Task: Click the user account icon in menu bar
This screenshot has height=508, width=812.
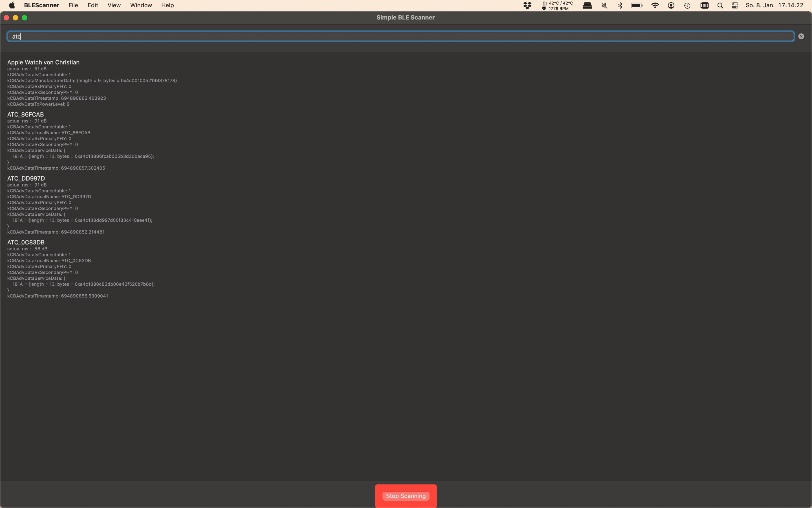Action: point(671,5)
